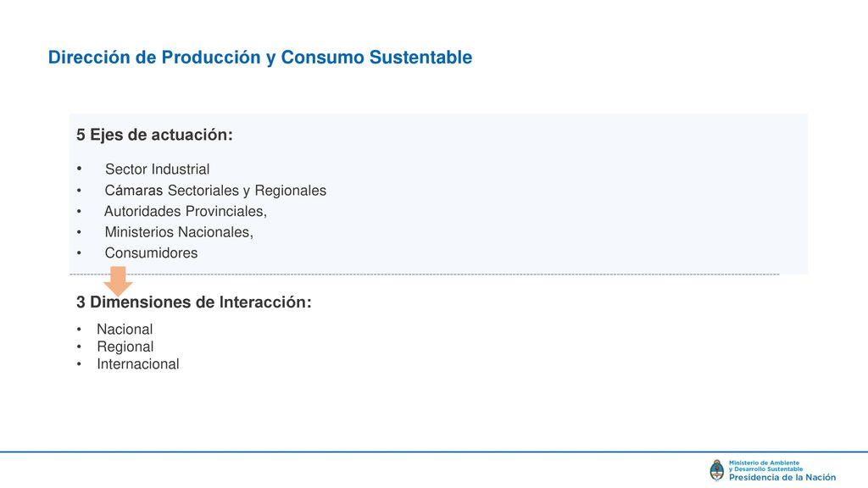868x488 pixels.
Task: Click the Argentine coat of arms emblem
Action: point(717,470)
